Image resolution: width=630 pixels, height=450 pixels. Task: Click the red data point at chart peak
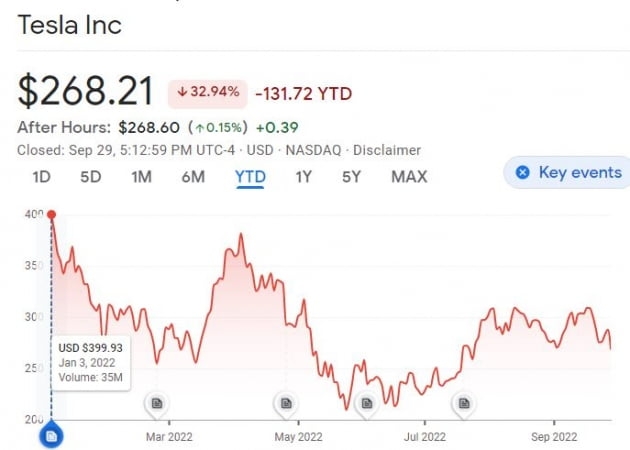point(51,214)
